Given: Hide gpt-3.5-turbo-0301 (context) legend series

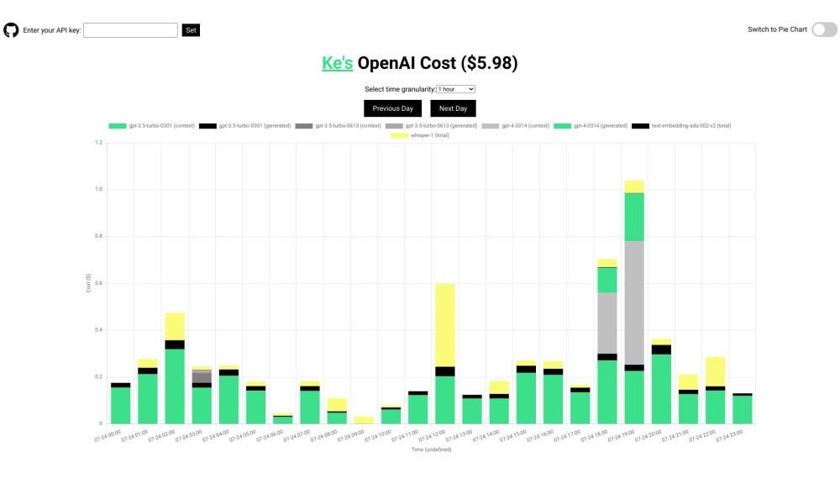Looking at the screenshot, I should coord(151,126).
